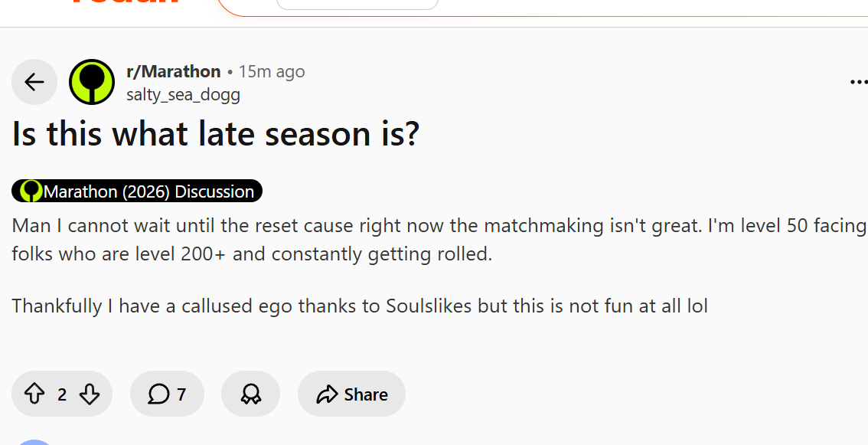868x445 pixels.
Task: Filter by Marathon (2026) Discussion flair
Action: click(137, 191)
